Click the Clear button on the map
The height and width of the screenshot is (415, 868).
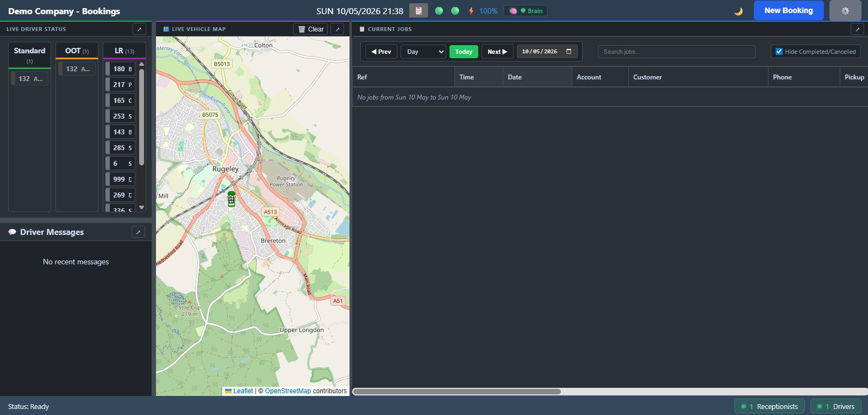point(310,29)
